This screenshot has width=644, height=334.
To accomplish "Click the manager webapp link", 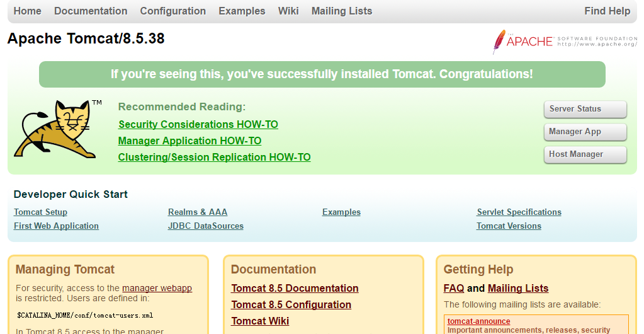I will point(157,288).
